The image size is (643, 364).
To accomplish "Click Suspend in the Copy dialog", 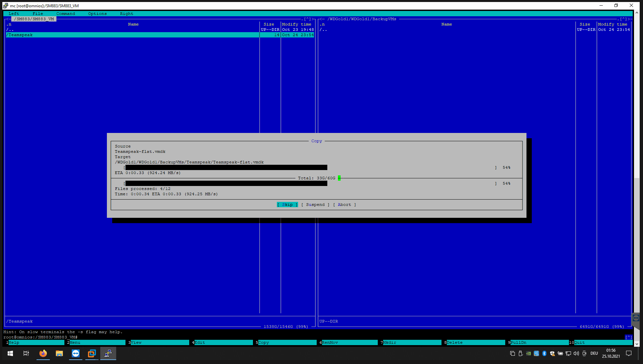I will pos(315,205).
